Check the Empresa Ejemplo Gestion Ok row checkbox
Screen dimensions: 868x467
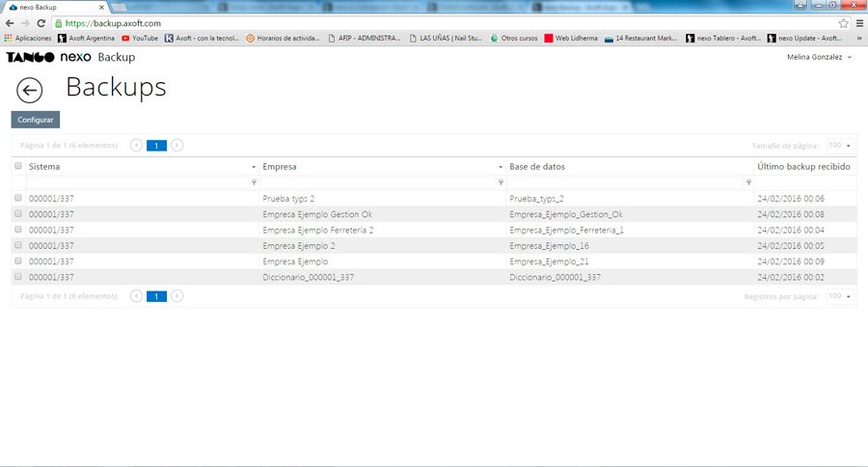[x=18, y=213]
